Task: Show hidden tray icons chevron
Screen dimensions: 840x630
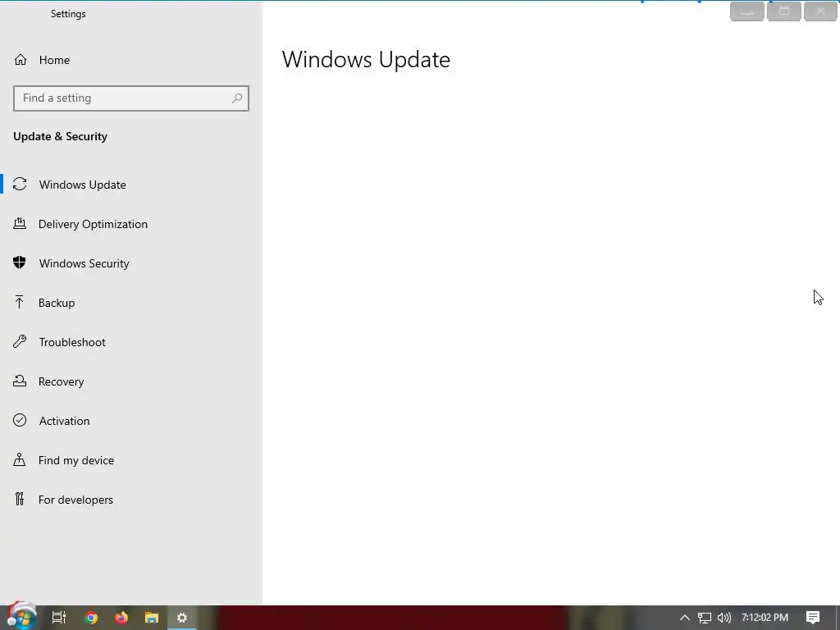Action: (x=685, y=618)
